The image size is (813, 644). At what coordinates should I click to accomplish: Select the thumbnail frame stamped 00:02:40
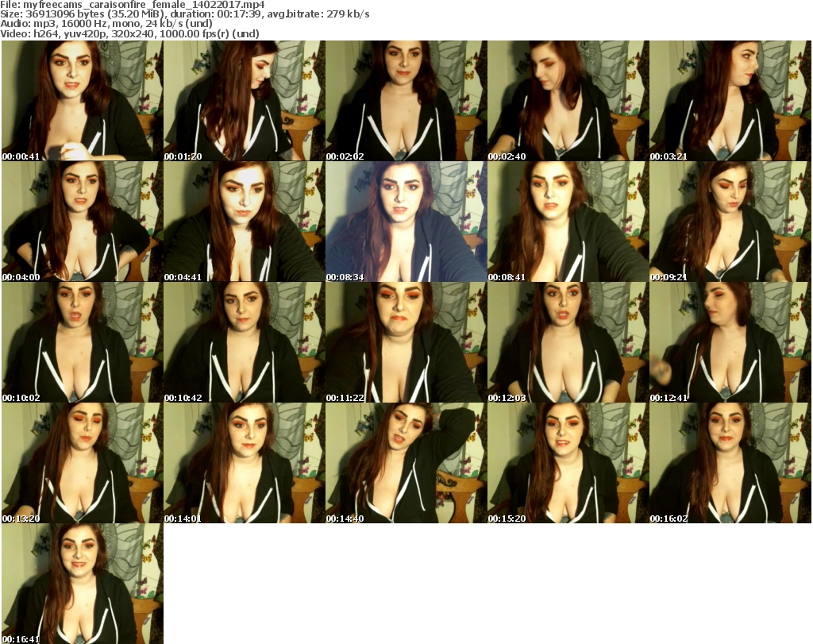click(x=568, y=101)
